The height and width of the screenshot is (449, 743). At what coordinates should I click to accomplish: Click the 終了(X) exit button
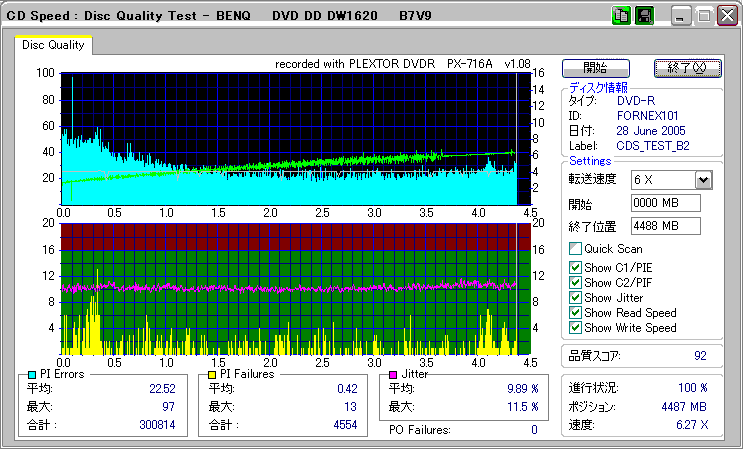pos(687,68)
